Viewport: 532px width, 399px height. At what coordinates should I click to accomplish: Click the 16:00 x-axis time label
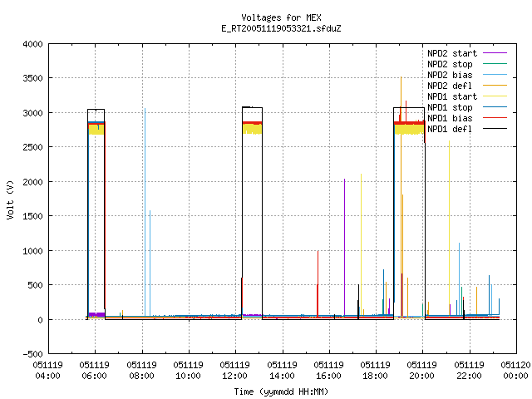coord(328,376)
